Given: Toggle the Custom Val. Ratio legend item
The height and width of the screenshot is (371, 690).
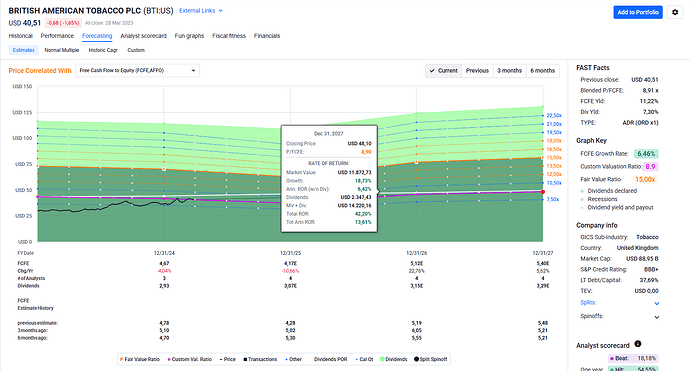Looking at the screenshot, I should point(190,359).
